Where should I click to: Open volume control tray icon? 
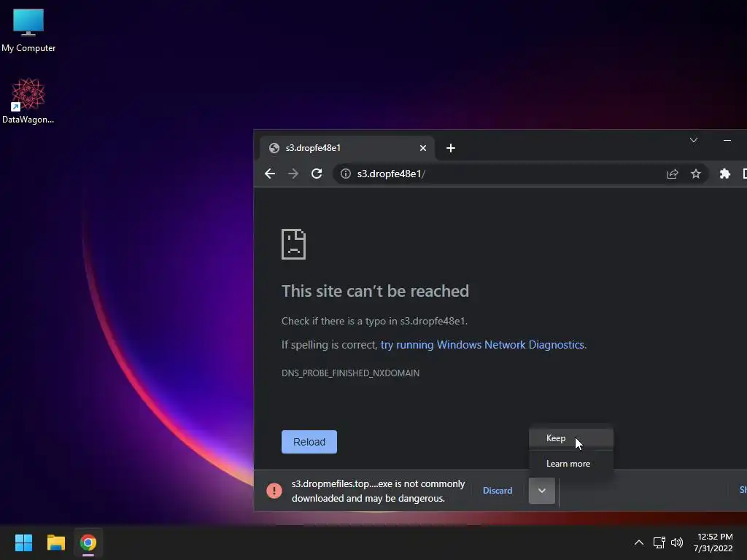pyautogui.click(x=677, y=542)
